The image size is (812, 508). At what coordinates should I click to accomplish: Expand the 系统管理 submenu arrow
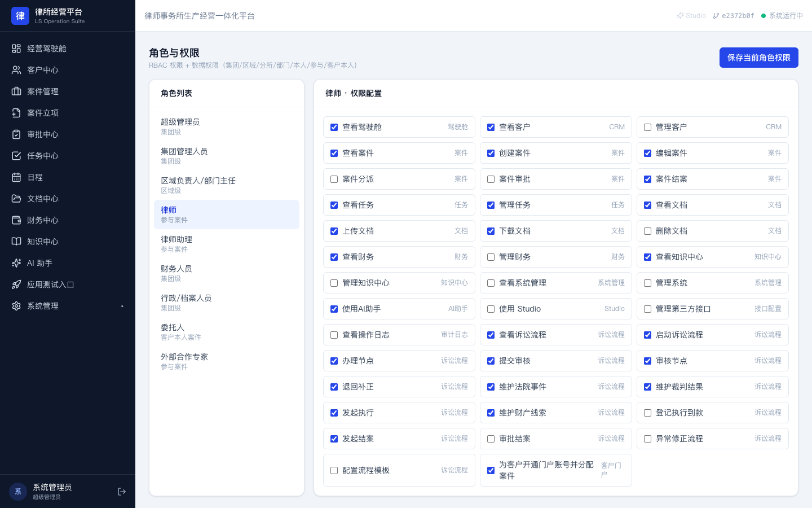[122, 306]
